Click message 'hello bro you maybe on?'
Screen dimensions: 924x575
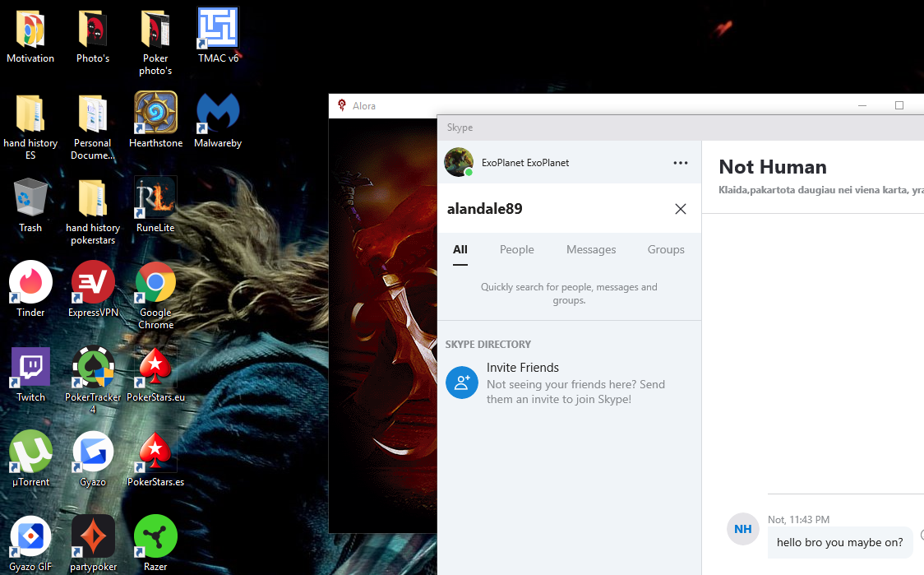tap(839, 542)
